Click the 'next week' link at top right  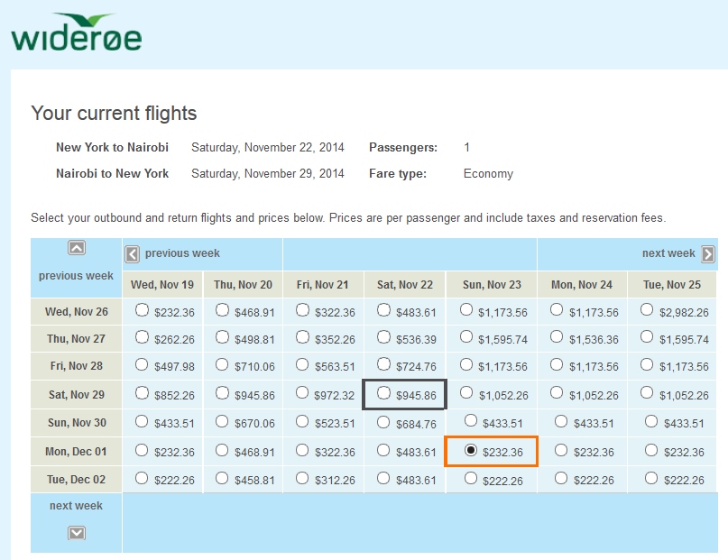[x=668, y=253]
